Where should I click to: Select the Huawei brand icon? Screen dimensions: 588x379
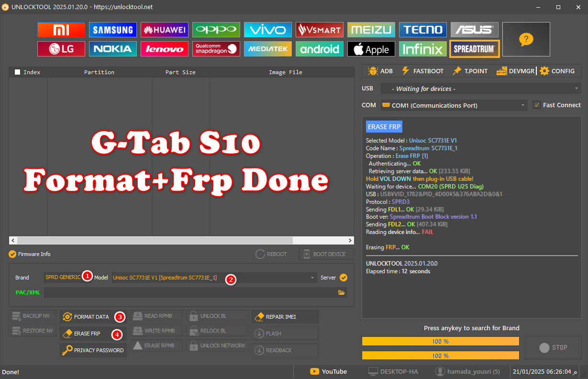point(165,30)
